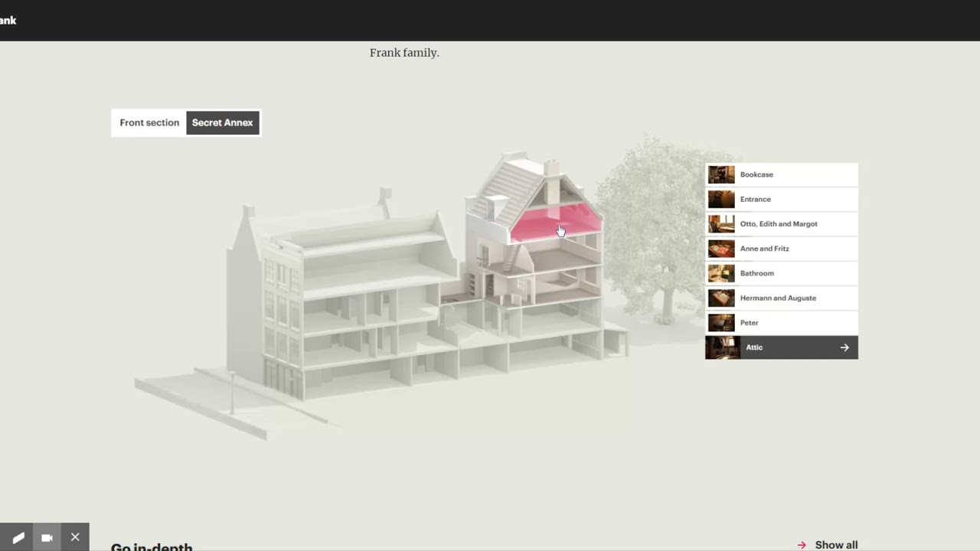The height and width of the screenshot is (551, 980).
Task: Click the Peter room thumbnail
Action: tap(721, 322)
